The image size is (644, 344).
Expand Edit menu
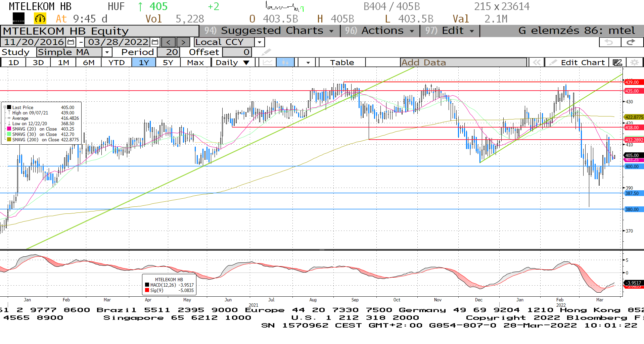[x=450, y=31]
